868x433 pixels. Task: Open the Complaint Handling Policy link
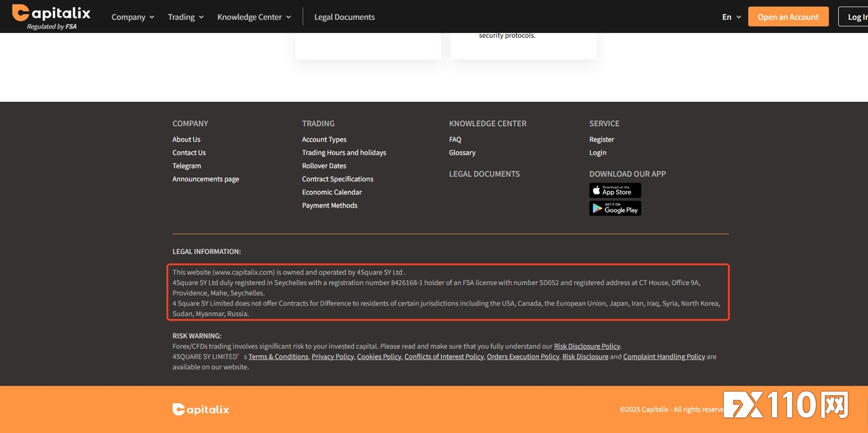pyautogui.click(x=664, y=357)
